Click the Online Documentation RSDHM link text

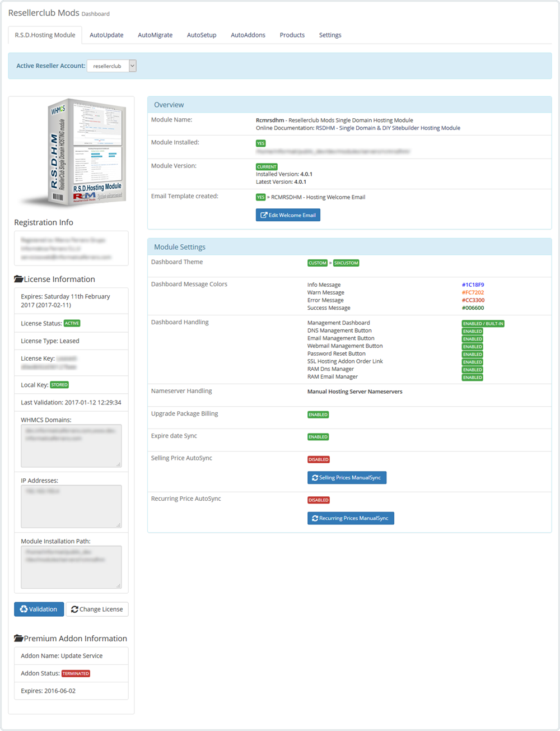pos(358,128)
